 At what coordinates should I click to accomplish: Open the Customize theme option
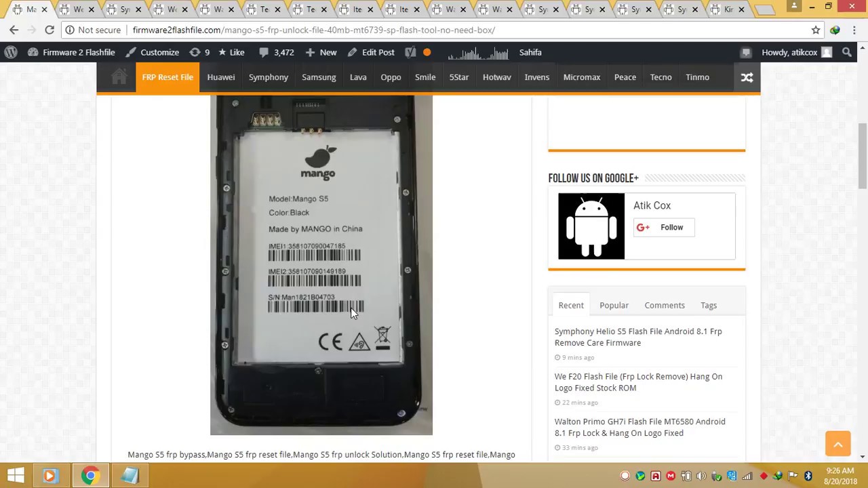(153, 52)
